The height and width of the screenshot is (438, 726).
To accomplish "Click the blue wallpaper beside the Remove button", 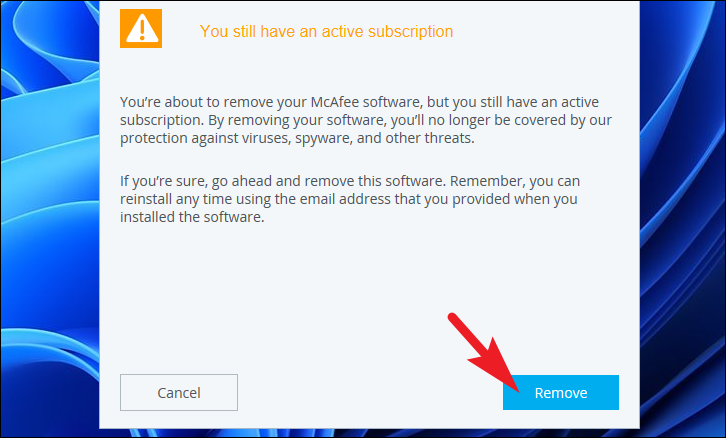I will click(682, 393).
